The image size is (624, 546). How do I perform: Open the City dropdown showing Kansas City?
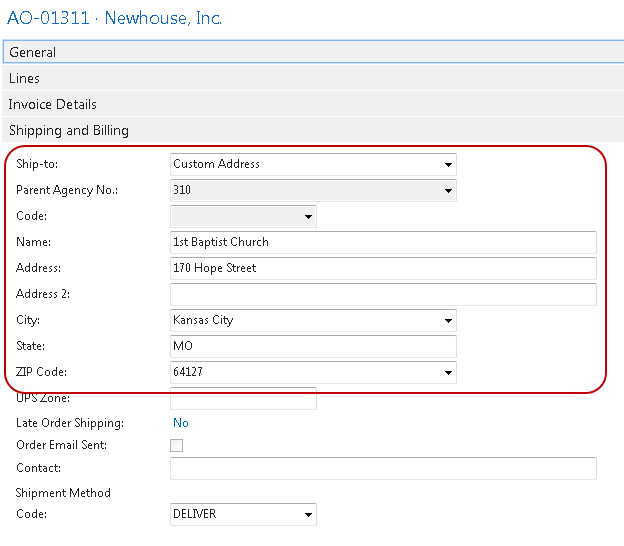(448, 321)
